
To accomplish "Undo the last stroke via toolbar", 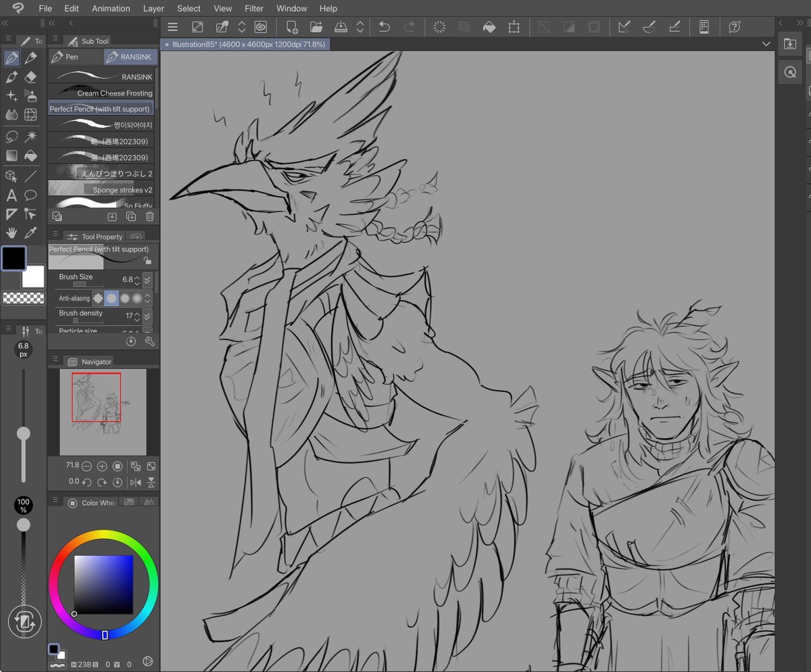I will pyautogui.click(x=384, y=27).
